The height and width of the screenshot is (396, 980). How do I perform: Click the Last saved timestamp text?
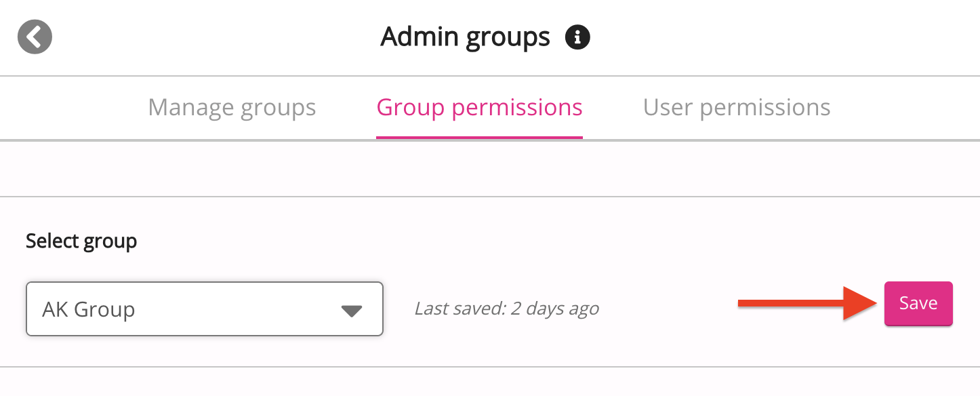(x=507, y=308)
